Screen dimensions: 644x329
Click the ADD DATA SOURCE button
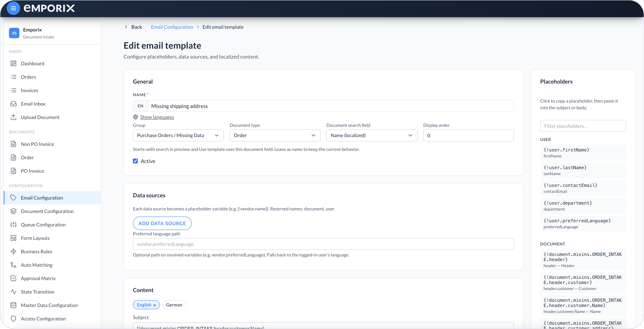tap(162, 223)
